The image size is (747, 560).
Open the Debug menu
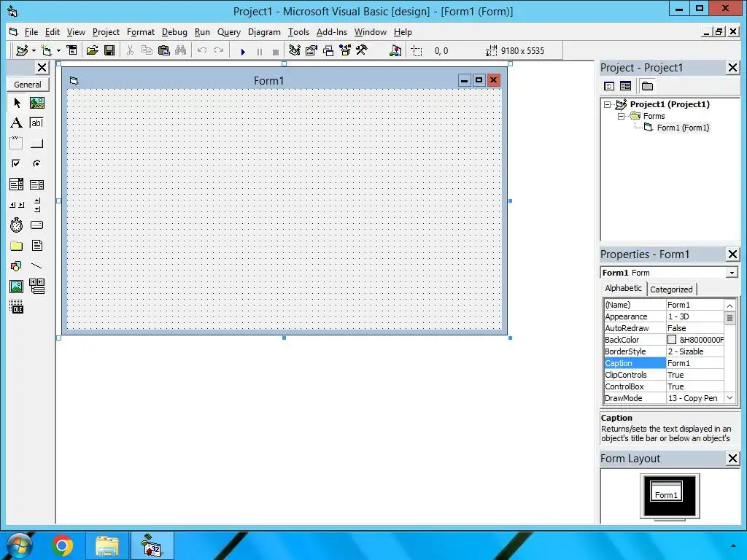[174, 32]
